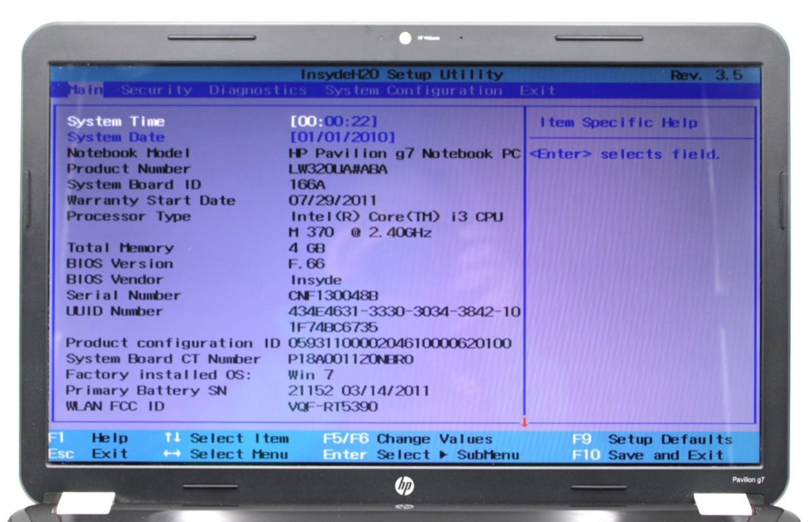Click the Notebook Model label
Screen dimensions: 812x522
click(x=129, y=153)
